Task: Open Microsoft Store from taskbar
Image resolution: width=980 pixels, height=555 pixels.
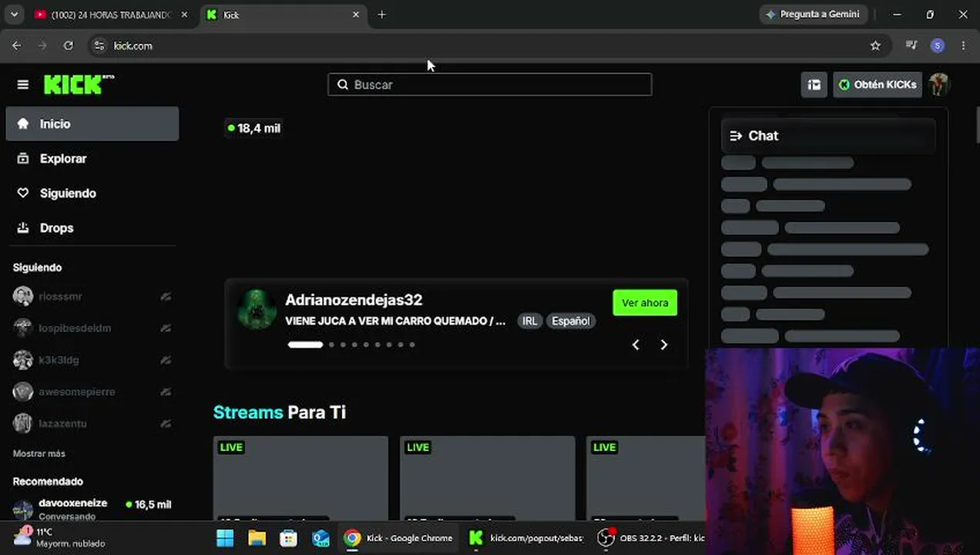Action: click(x=288, y=538)
